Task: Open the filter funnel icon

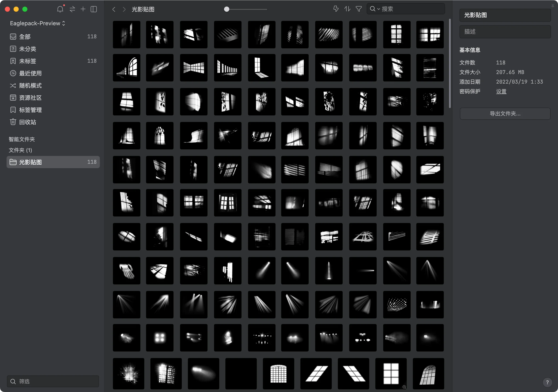Action: point(359,9)
